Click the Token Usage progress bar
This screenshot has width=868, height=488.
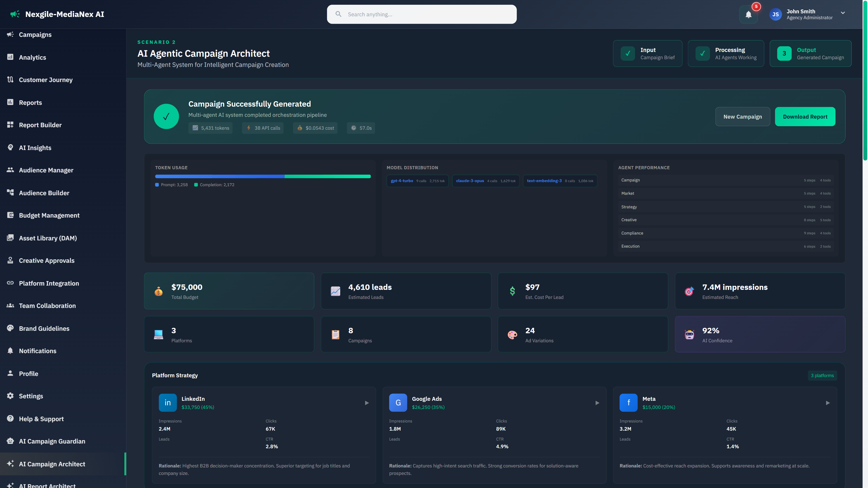262,176
